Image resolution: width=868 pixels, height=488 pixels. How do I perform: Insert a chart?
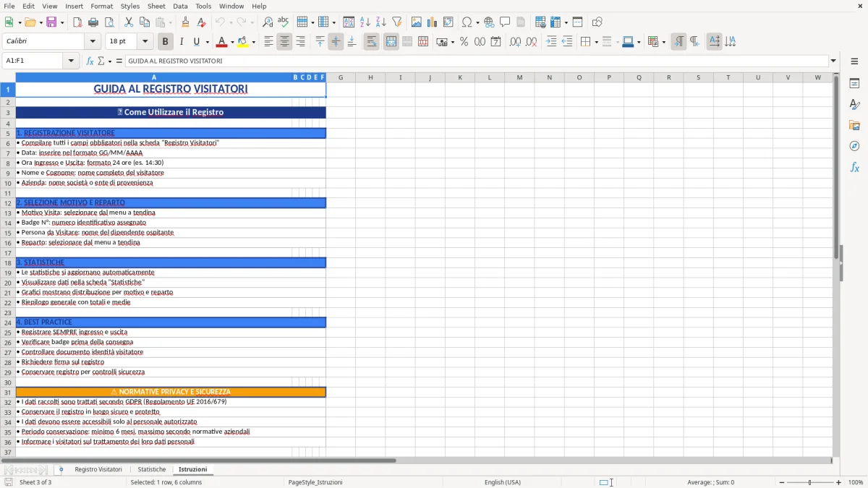(x=431, y=22)
